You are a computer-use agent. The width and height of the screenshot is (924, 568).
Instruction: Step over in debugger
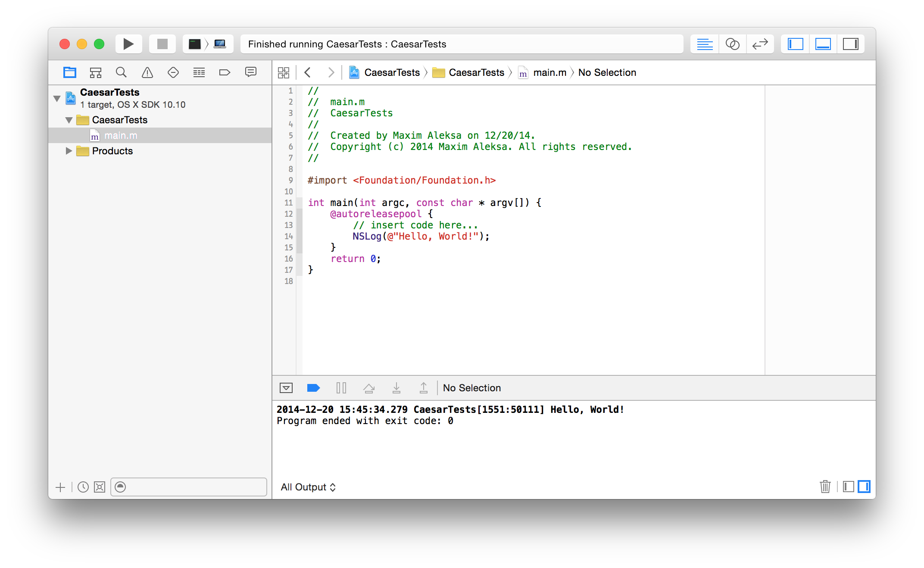tap(369, 388)
